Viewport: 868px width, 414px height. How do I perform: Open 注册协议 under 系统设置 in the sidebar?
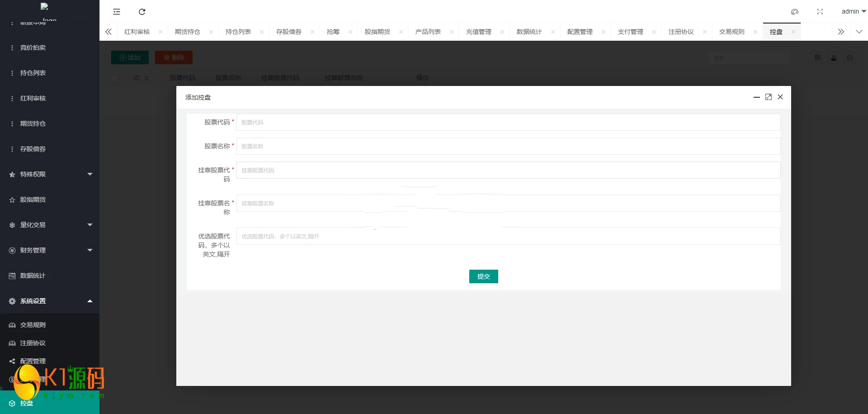50,343
